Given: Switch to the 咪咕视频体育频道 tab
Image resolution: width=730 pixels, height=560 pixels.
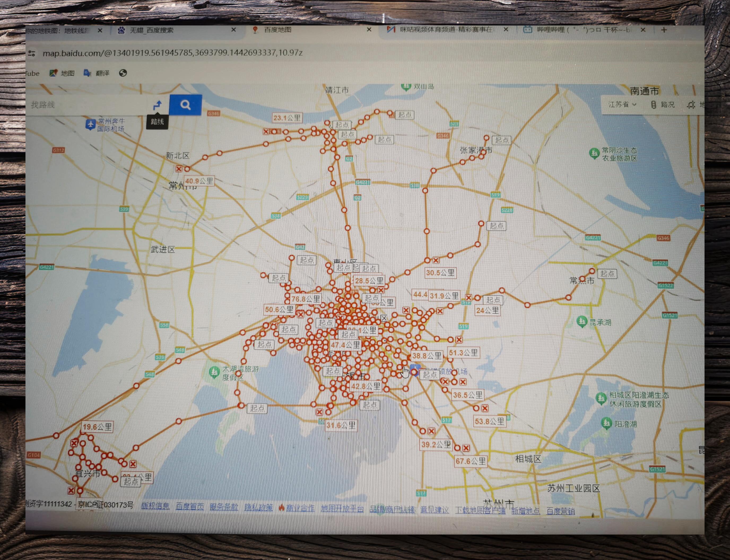Looking at the screenshot, I should tap(447, 30).
